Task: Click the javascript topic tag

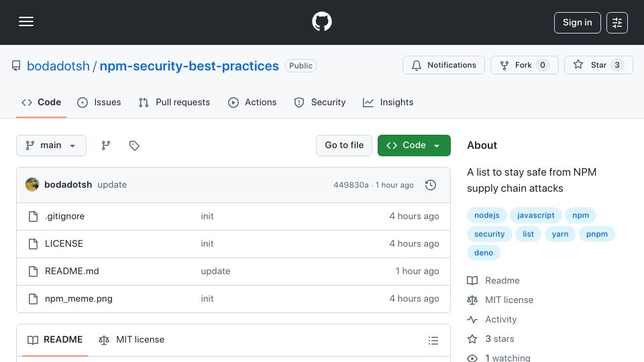Action: (535, 215)
